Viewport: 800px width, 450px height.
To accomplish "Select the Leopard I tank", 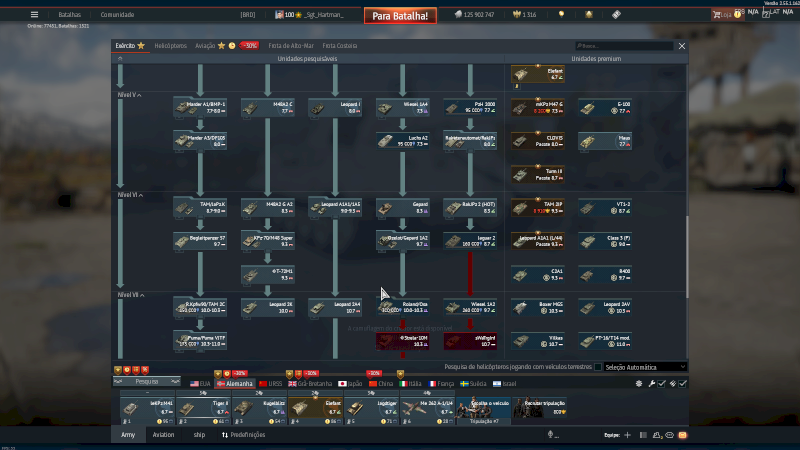I will (x=335, y=107).
